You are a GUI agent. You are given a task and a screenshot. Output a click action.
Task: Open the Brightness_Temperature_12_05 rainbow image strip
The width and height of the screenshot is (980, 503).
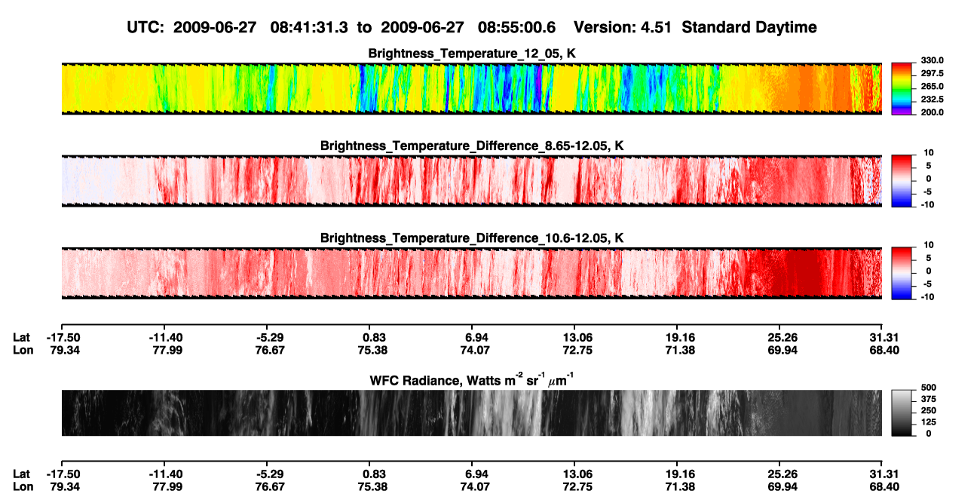click(471, 89)
